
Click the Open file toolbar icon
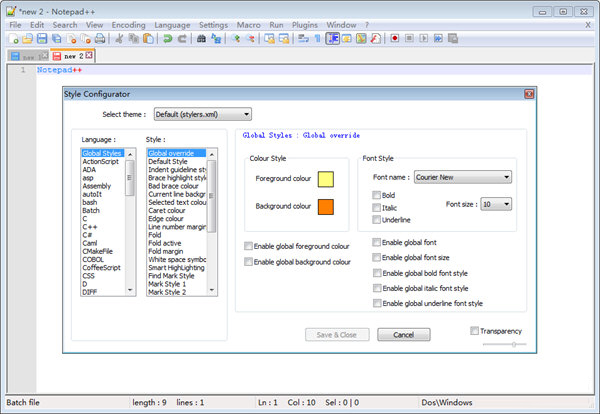[x=29, y=38]
